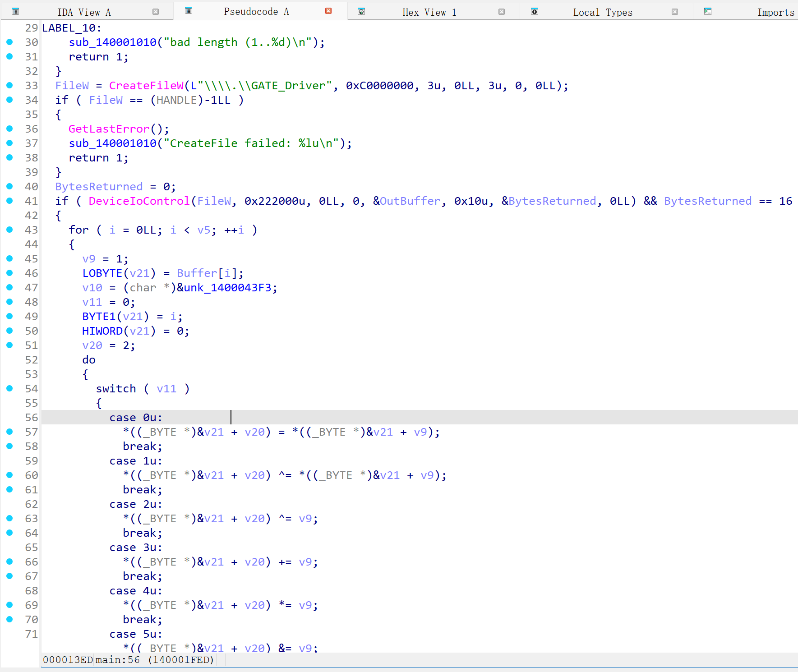Viewport: 798px width, 672px height.
Task: Click the Imports tab icon
Action: 708,12
